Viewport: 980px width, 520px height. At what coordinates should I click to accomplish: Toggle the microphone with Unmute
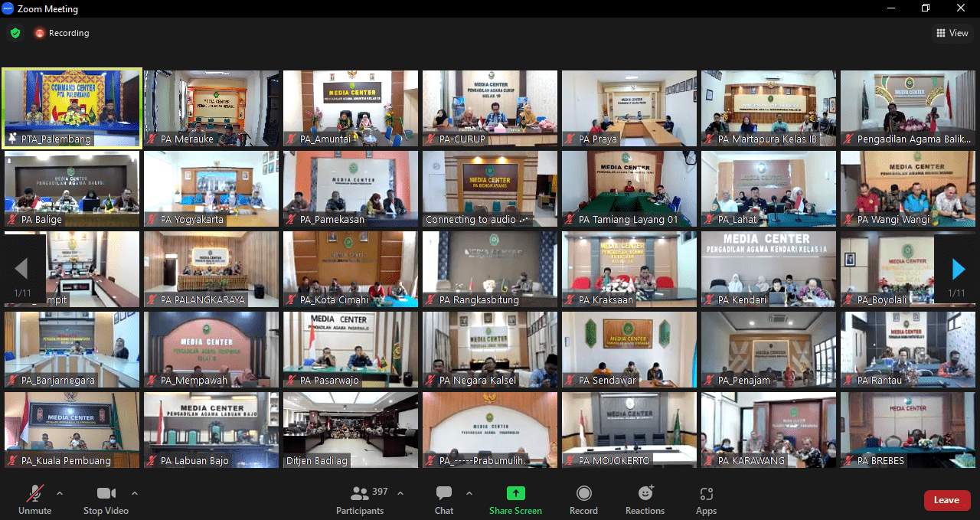pos(35,499)
